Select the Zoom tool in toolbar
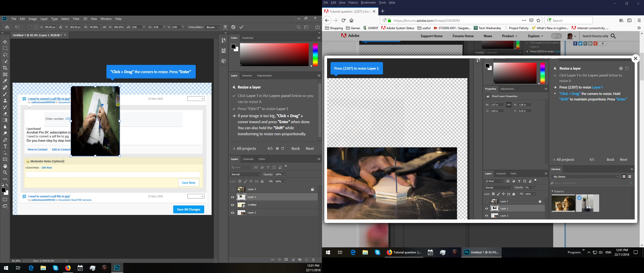This screenshot has height=273, width=644. (5, 172)
